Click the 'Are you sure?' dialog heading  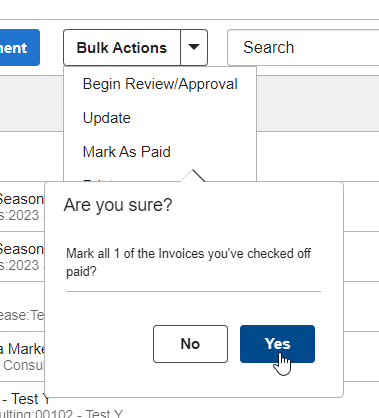(118, 205)
